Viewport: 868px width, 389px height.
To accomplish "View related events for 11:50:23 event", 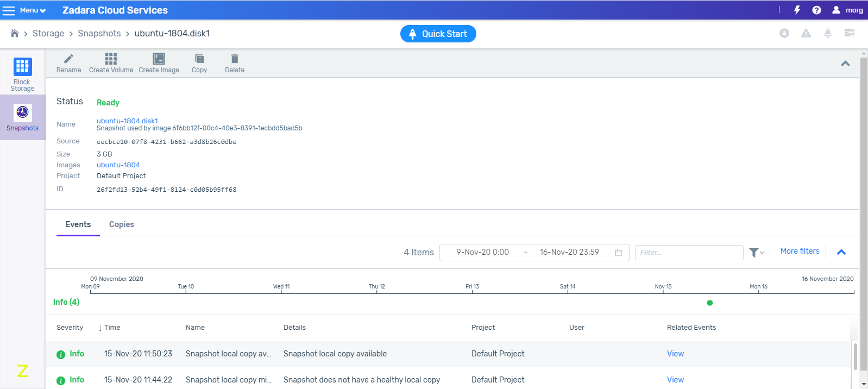I will point(675,354).
